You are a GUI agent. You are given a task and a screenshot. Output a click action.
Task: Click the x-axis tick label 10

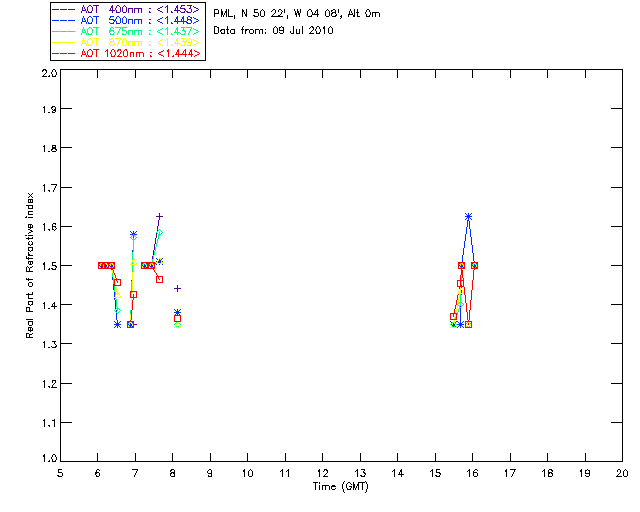tap(247, 473)
